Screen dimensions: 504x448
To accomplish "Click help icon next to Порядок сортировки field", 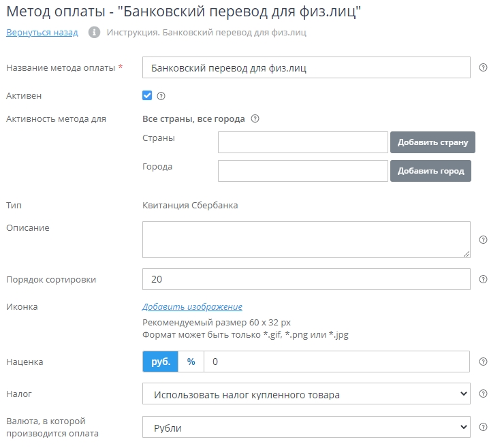I will coord(484,279).
